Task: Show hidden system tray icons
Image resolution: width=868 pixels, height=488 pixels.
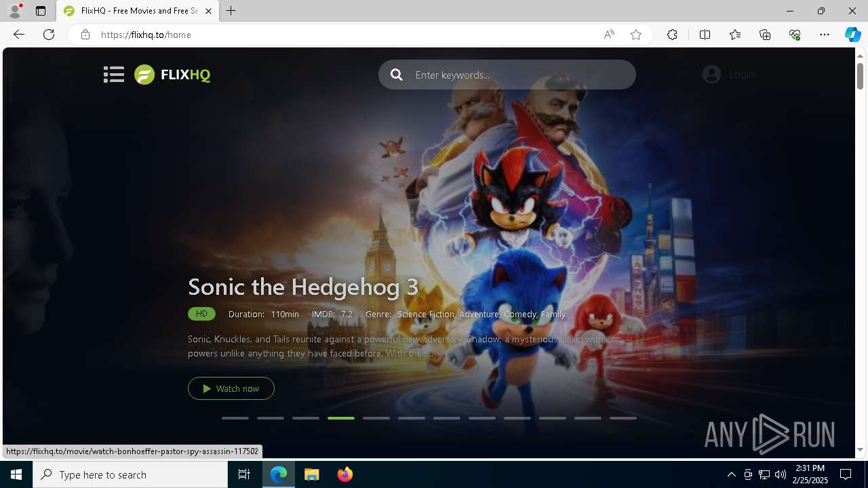Action: point(731,474)
